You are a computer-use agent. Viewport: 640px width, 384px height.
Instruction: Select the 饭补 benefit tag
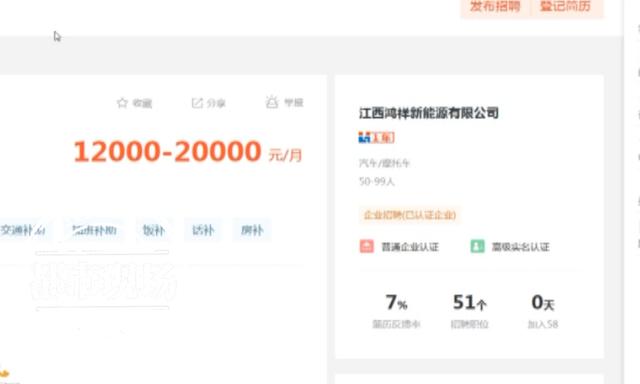tap(154, 231)
